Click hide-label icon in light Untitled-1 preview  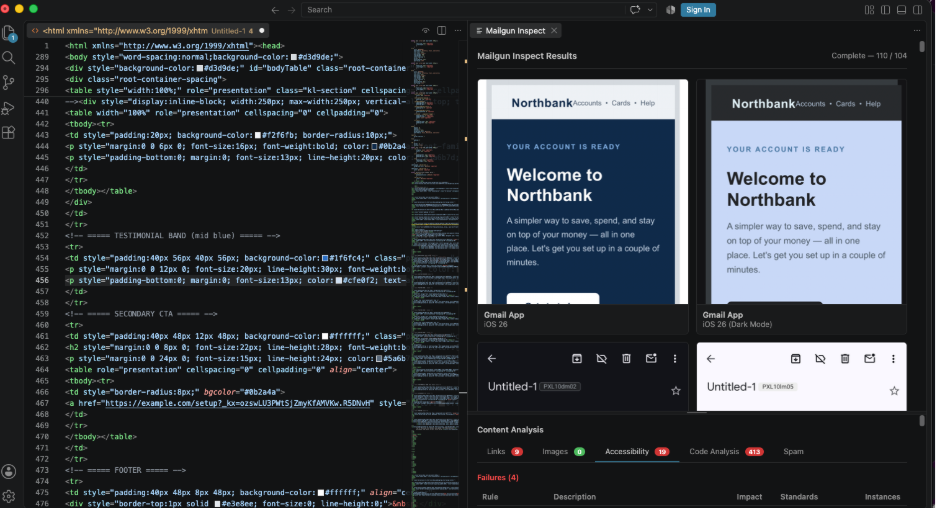[x=820, y=359]
